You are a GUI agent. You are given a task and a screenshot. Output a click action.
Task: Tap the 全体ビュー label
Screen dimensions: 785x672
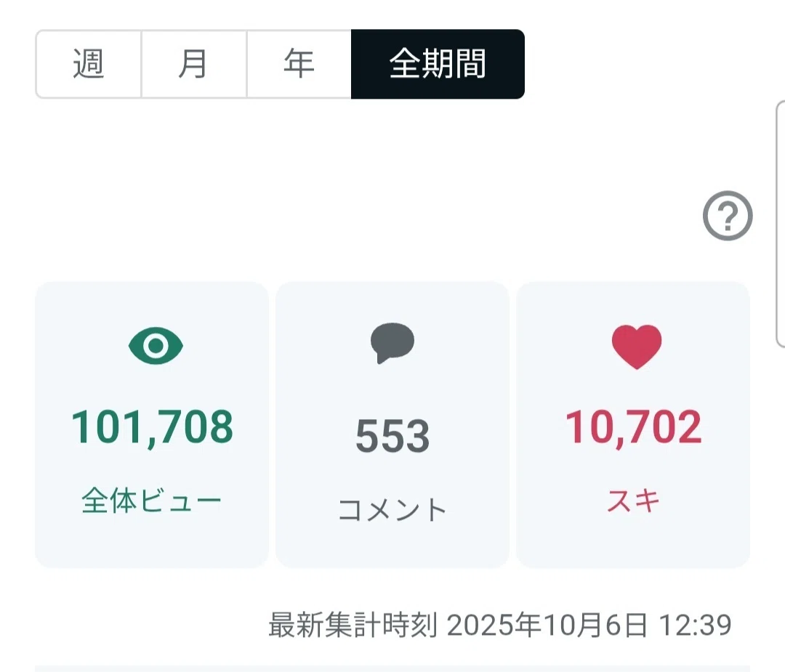pyautogui.click(x=151, y=501)
